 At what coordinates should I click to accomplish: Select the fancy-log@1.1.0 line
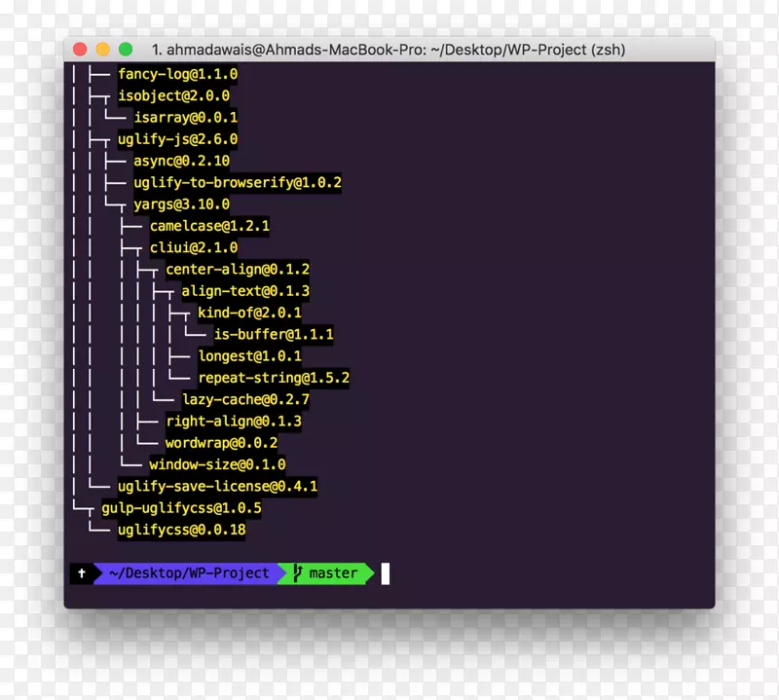(x=177, y=74)
